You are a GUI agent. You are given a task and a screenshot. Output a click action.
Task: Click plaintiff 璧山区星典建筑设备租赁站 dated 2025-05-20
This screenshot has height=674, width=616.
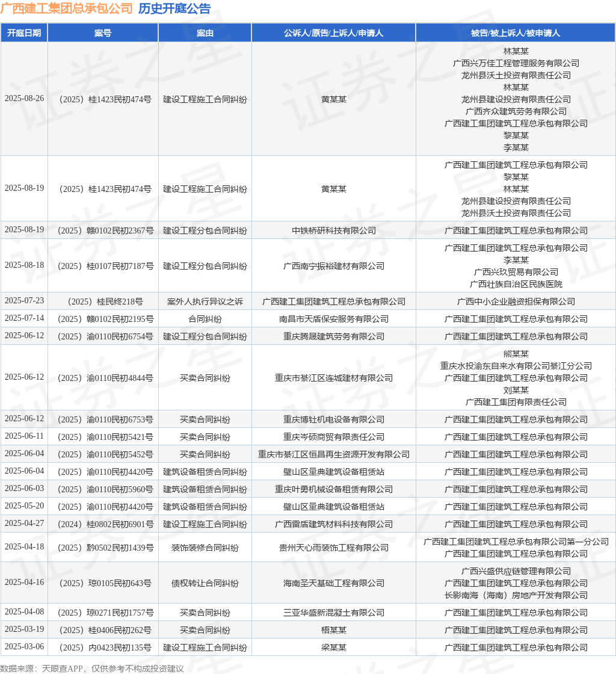[334, 507]
